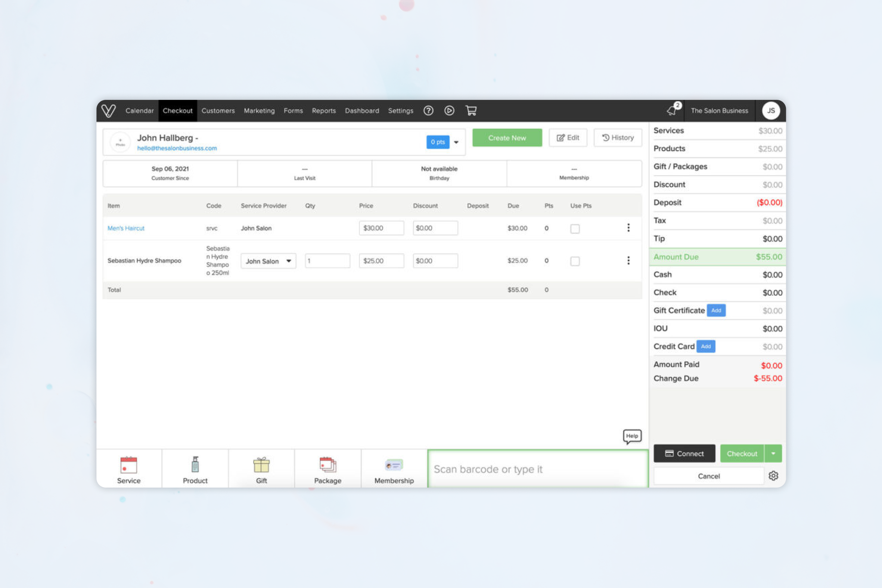Open the Reports section
Screen dimensions: 882x588
pyautogui.click(x=323, y=111)
